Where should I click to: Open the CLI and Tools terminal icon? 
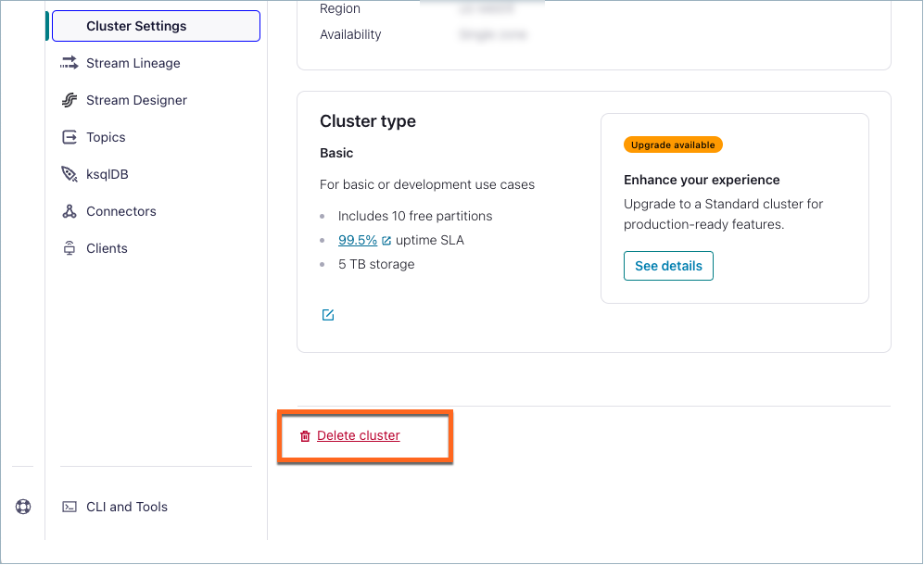(68, 507)
